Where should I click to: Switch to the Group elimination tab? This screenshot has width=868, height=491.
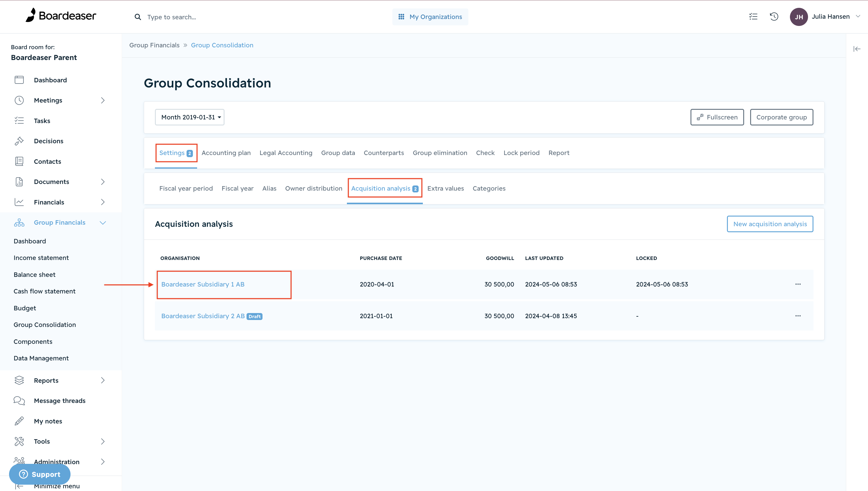pyautogui.click(x=440, y=153)
